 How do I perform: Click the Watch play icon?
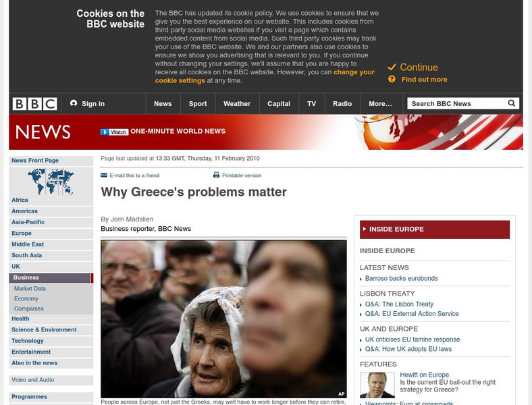(x=105, y=132)
